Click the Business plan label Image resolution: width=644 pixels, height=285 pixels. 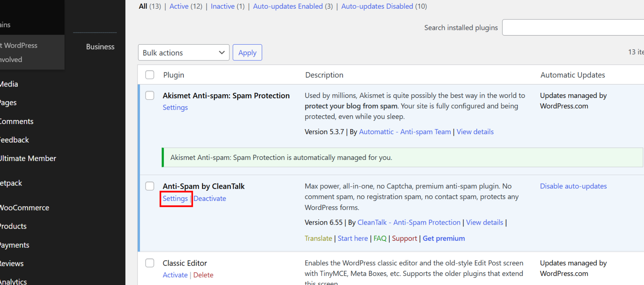pos(100,47)
